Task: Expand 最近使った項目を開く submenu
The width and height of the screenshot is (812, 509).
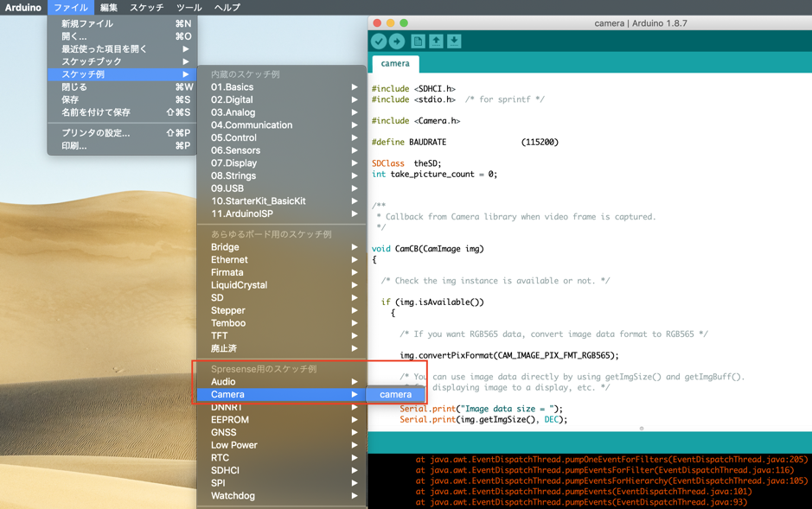Action: [122, 48]
